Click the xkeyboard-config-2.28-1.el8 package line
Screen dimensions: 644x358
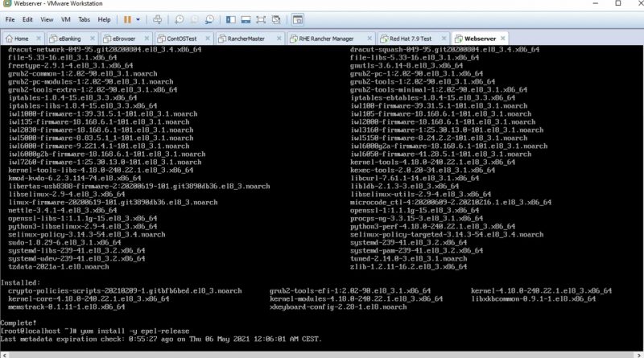(x=338, y=307)
